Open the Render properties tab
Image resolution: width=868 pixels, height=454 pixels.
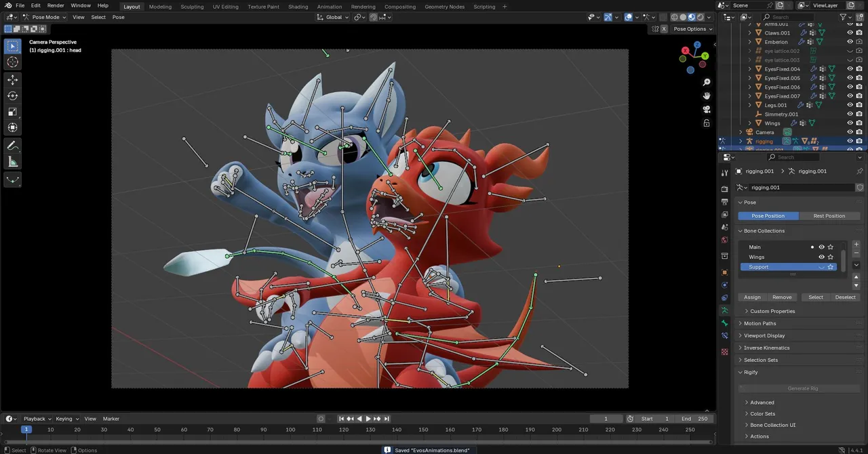click(x=724, y=189)
